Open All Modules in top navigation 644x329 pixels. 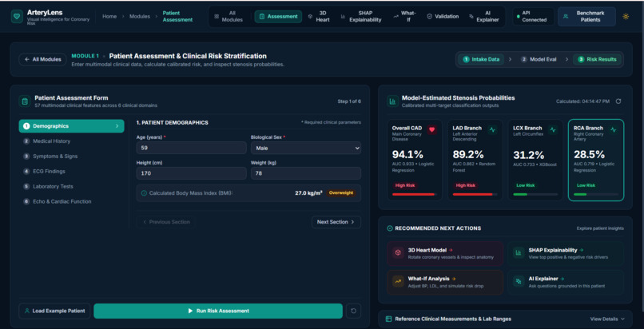click(x=229, y=17)
